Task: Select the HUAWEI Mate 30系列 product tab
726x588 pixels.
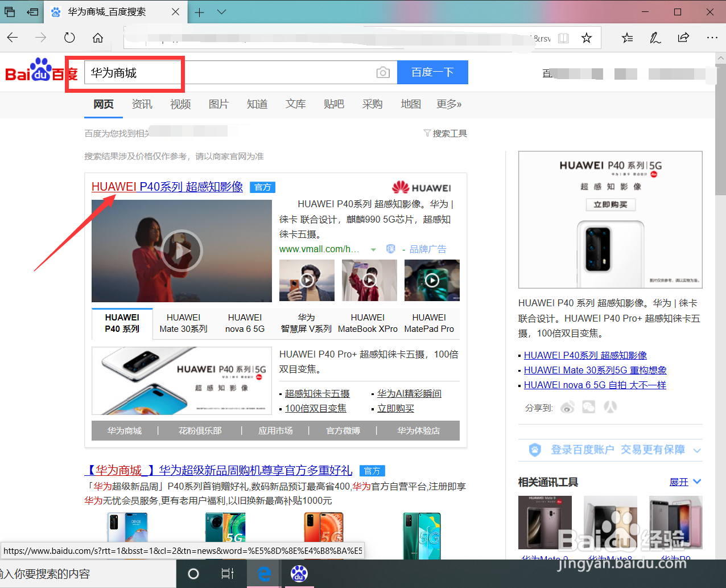Action: click(x=183, y=323)
